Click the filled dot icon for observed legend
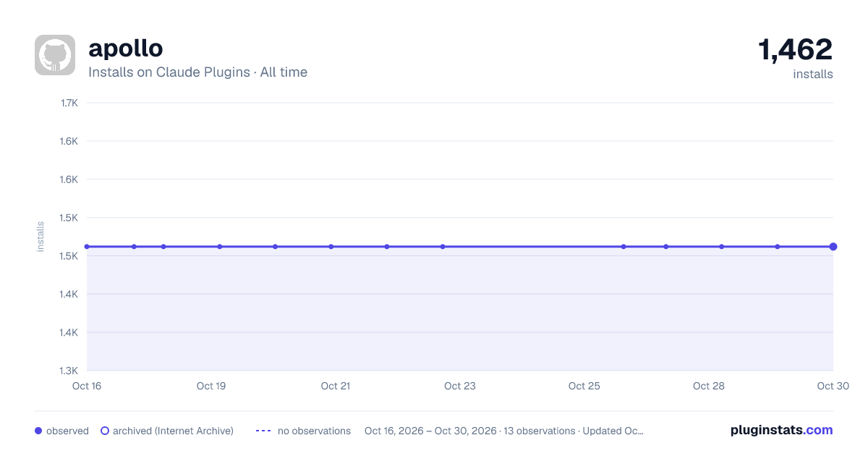Image resolution: width=868 pixels, height=456 pixels. (x=38, y=431)
